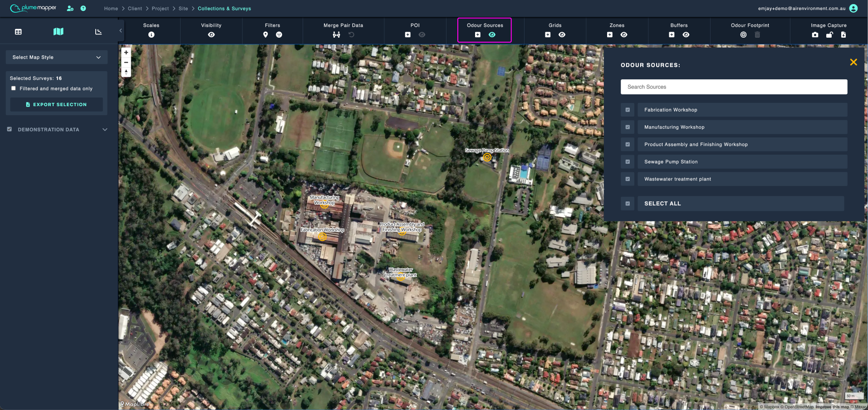Switch to the chart view icon
Screen dimensions: 868x410
[98, 32]
